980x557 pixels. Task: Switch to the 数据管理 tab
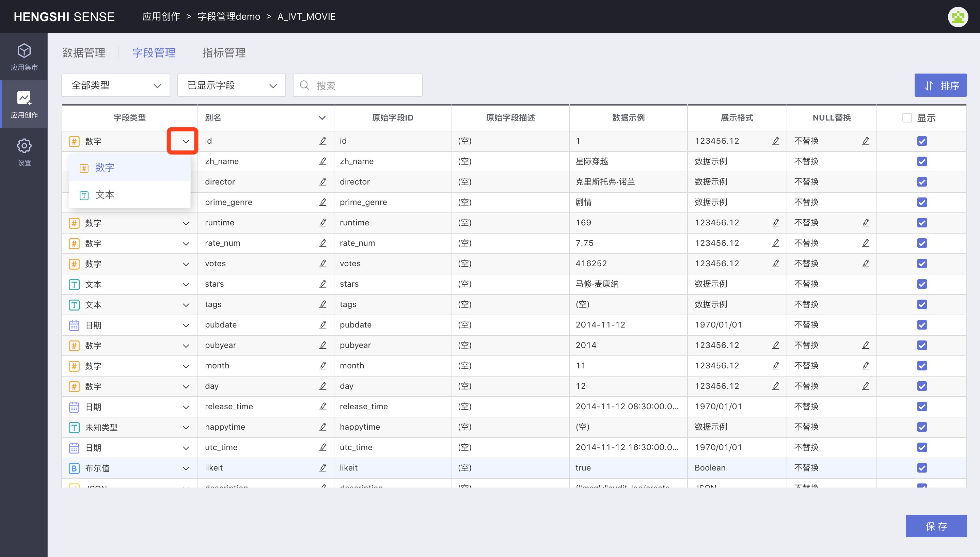pyautogui.click(x=84, y=53)
